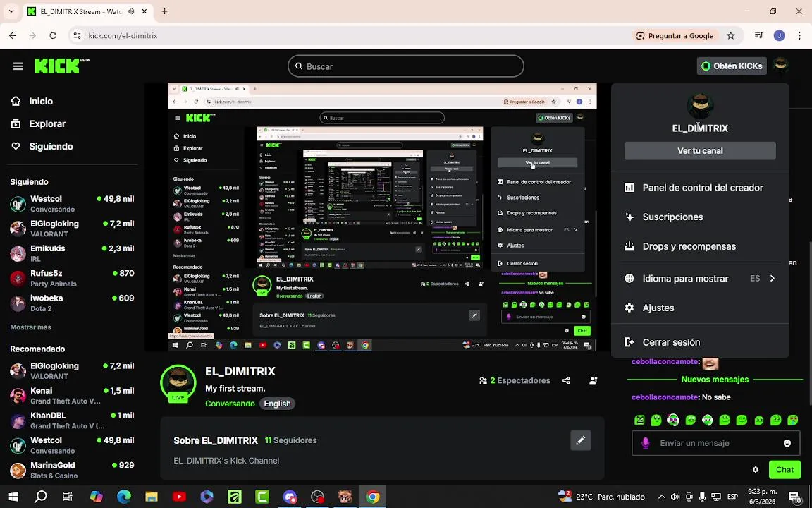Click the Ver tu canal button
Image resolution: width=812 pixels, height=508 pixels.
(x=700, y=151)
